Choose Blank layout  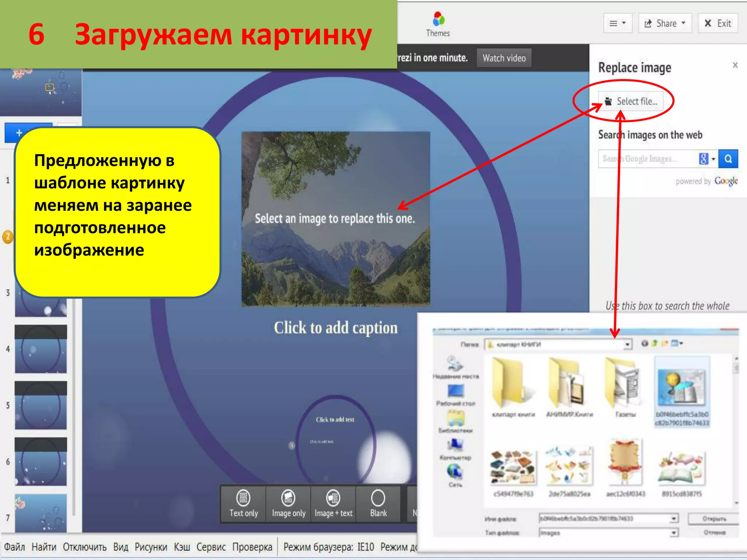click(378, 504)
